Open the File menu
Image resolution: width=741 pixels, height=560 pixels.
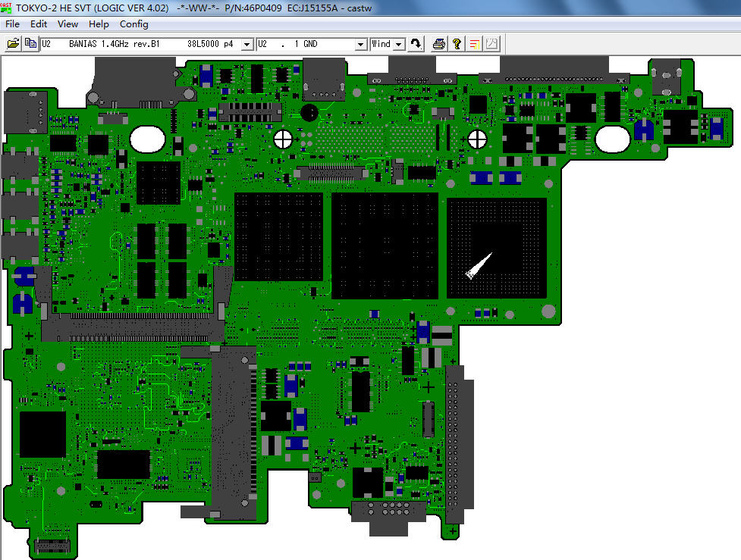(12, 24)
